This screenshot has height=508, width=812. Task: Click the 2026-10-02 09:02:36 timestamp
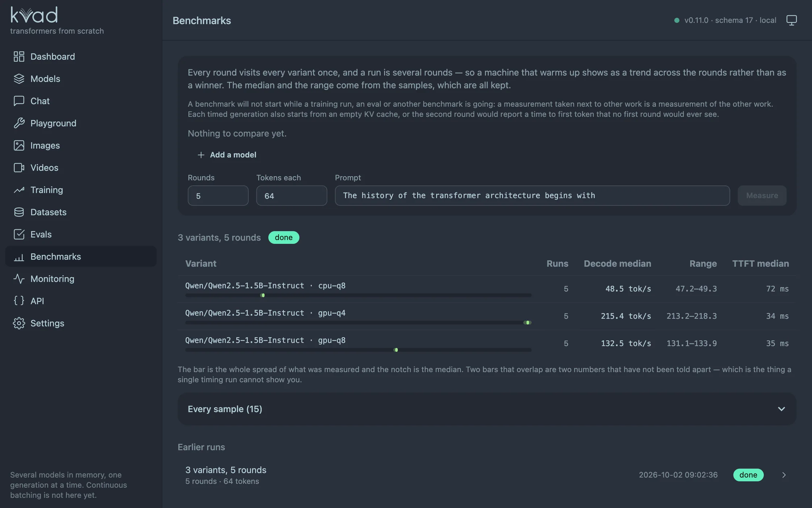click(x=678, y=475)
